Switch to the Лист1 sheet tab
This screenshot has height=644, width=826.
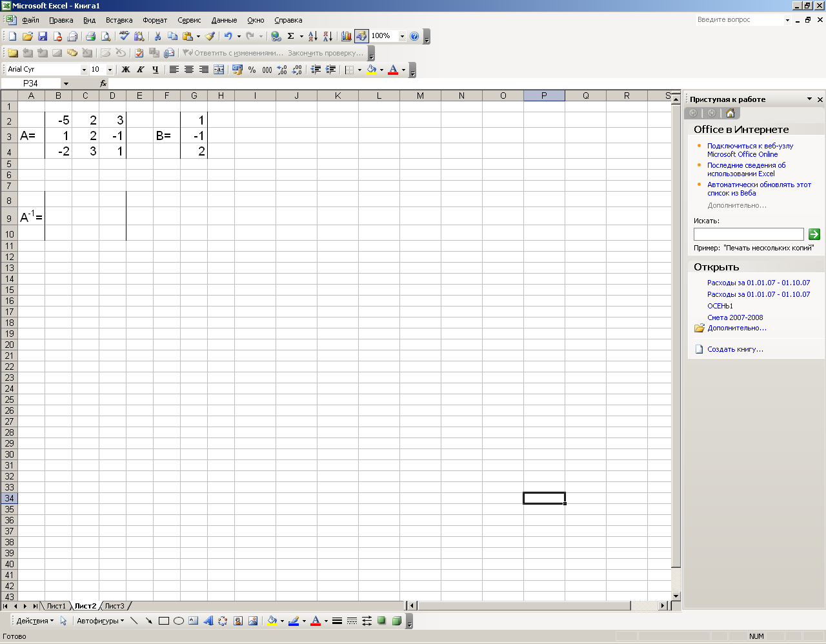pyautogui.click(x=56, y=606)
